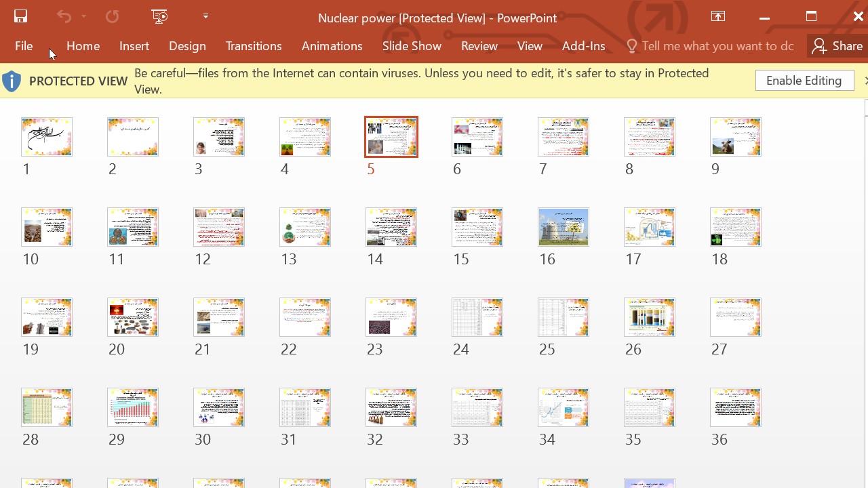
Task: Open Ribbon Display Options icon
Action: (x=718, y=17)
